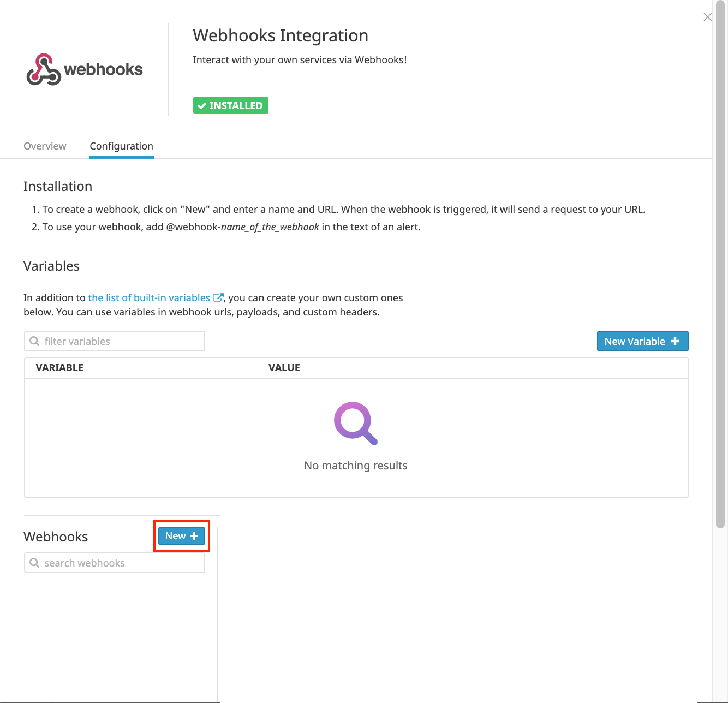Open the list of built-in variables link
Viewport: 728px width, 703px height.
point(149,297)
